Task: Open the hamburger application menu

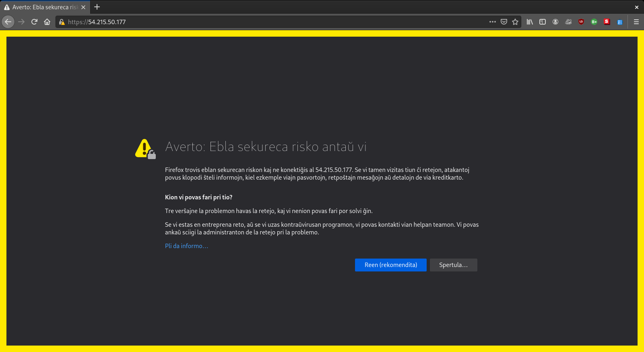Action: [636, 22]
